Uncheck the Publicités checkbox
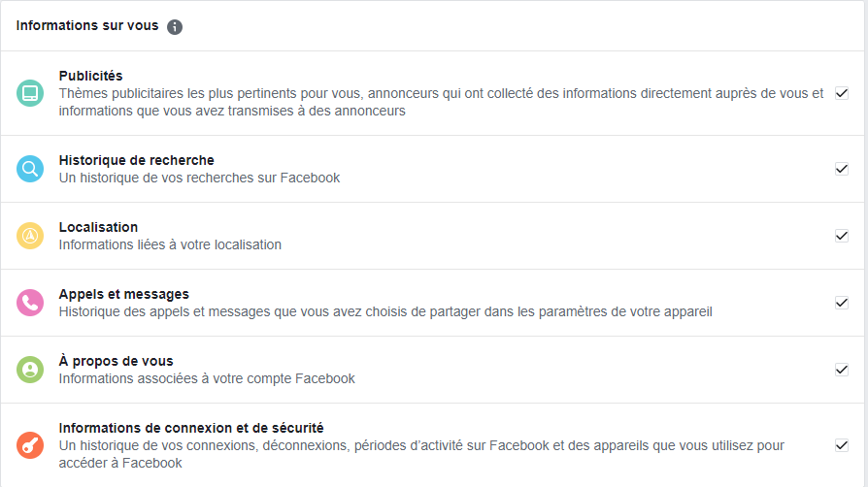 [842, 93]
